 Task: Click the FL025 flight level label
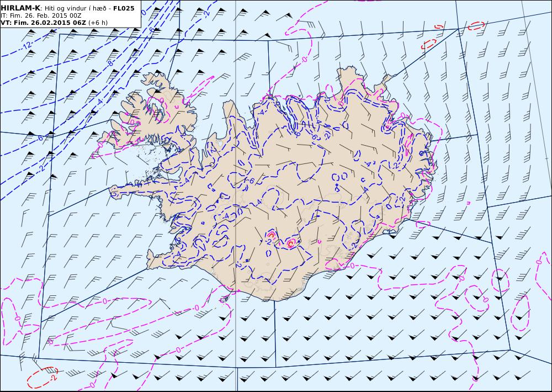[x=124, y=8]
